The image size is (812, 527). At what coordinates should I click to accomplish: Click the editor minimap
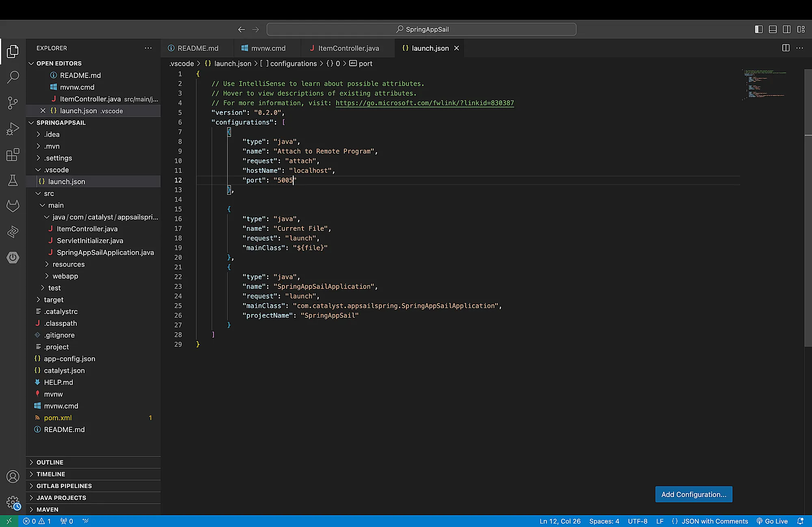click(765, 84)
